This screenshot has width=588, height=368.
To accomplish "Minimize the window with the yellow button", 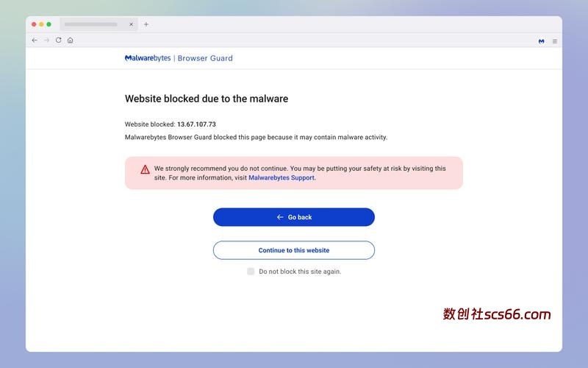I will tap(41, 24).
